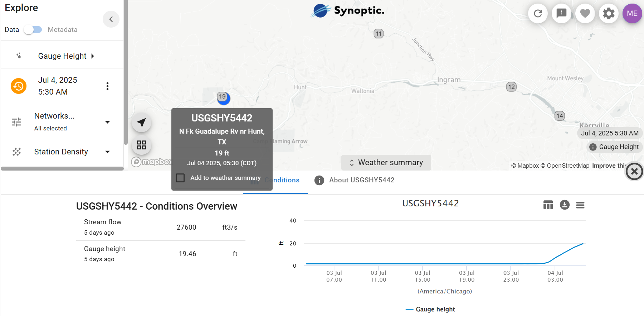The width and height of the screenshot is (644, 316).
Task: Open the © OpenStreetMap attribution link
Action: [565, 166]
